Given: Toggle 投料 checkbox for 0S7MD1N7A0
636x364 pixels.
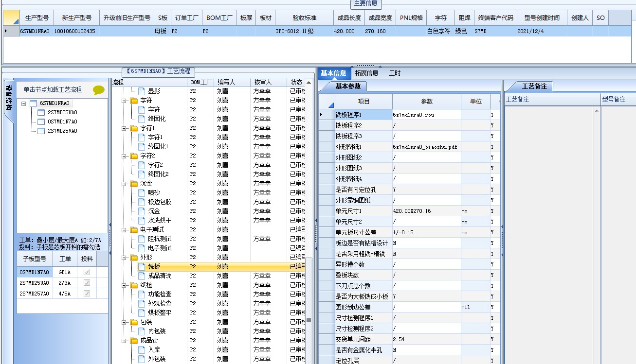Looking at the screenshot, I should [87, 272].
